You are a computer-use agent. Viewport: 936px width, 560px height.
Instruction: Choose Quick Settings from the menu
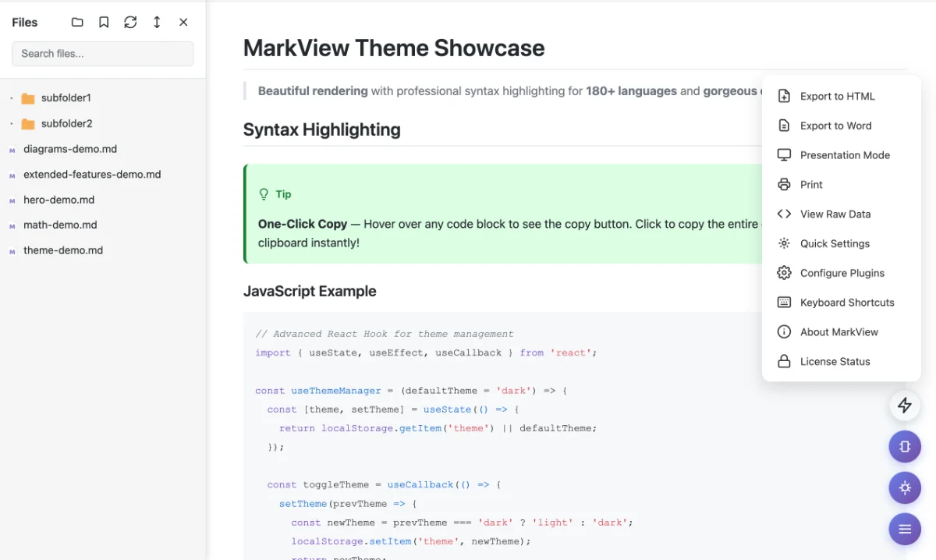tap(834, 243)
